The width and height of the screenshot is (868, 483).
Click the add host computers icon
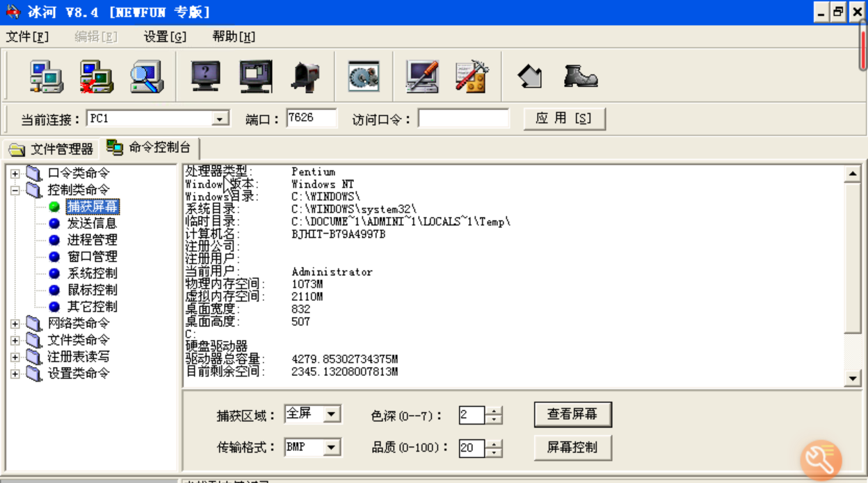[x=47, y=76]
